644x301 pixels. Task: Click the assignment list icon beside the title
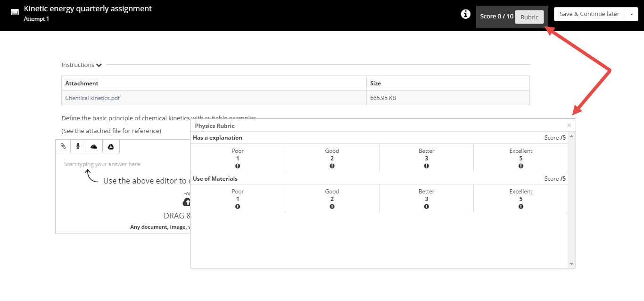(15, 13)
